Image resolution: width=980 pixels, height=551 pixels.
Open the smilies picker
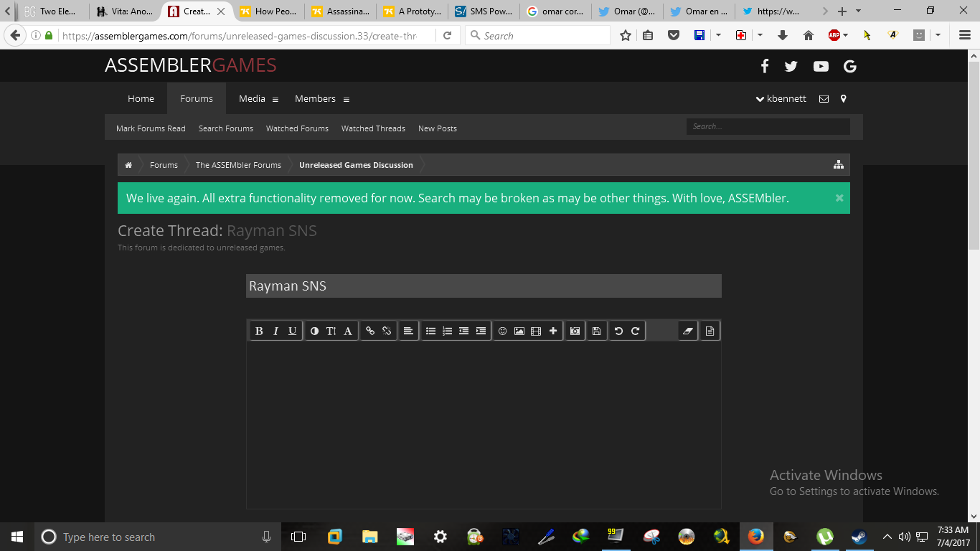[502, 331]
